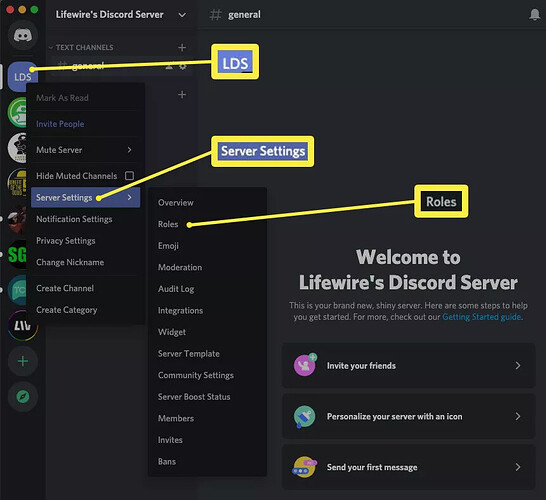Toggle the Hide Muted Channels checkbox
546x500 pixels.
129,175
